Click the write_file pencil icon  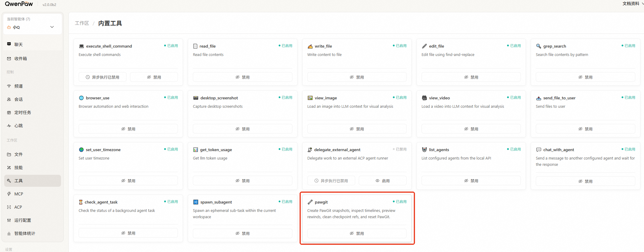(310, 46)
